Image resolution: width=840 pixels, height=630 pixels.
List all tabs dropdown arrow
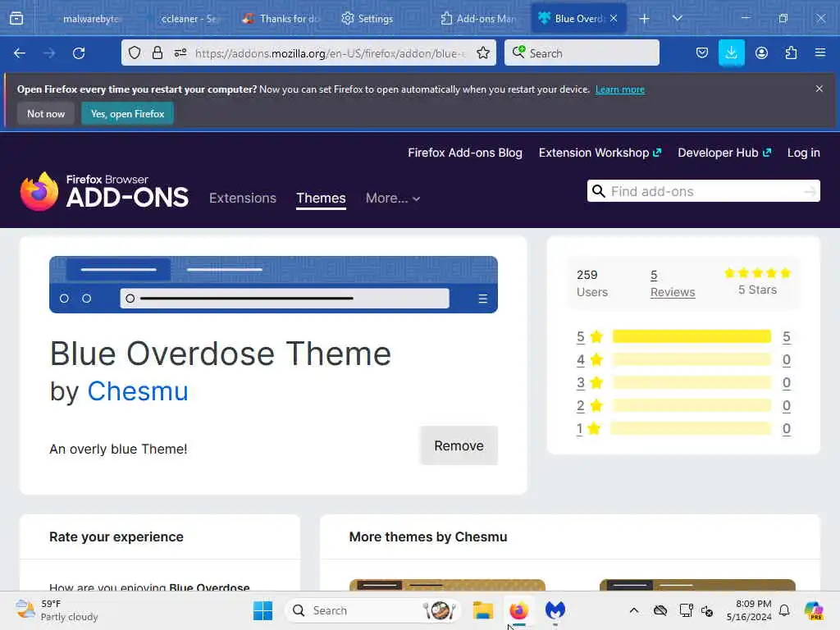pos(677,19)
